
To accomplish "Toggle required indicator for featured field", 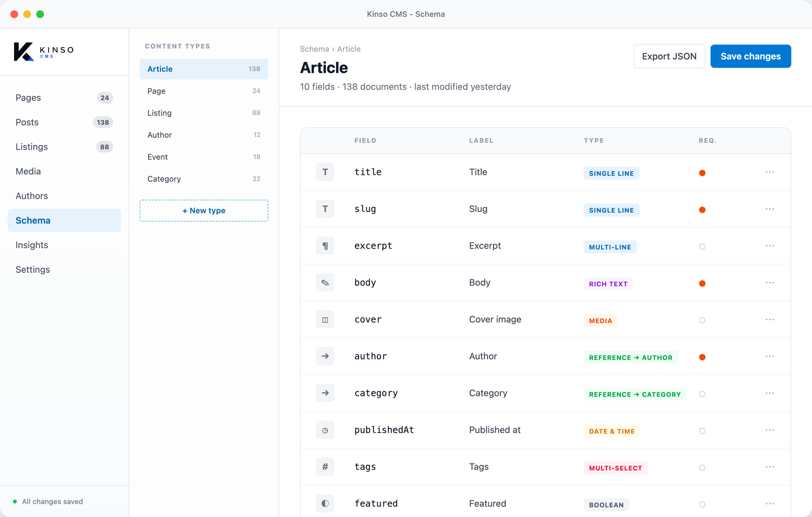I will tap(702, 504).
